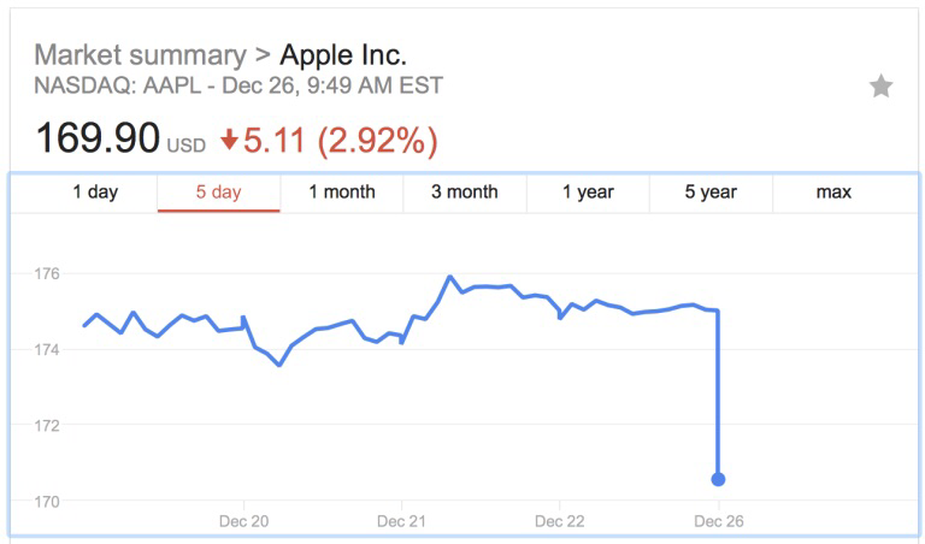Switch to the 1 day tab
Viewport: 925px width, 544px height.
coord(95,192)
